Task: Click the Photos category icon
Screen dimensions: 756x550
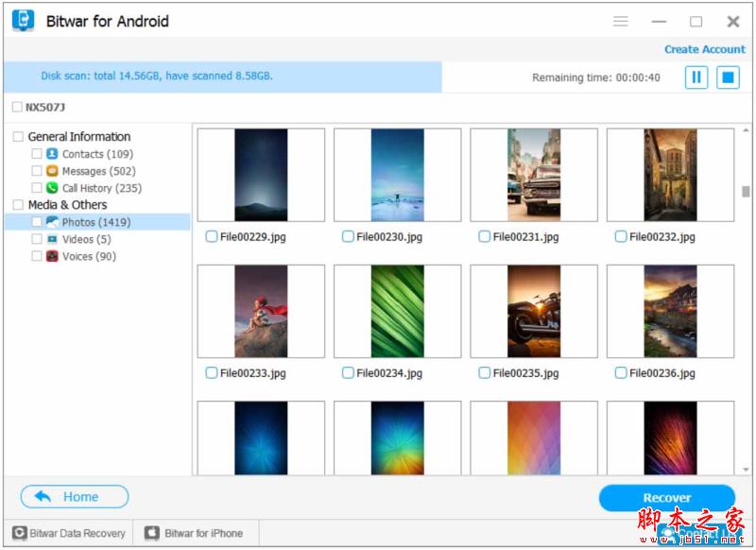Action: (52, 222)
